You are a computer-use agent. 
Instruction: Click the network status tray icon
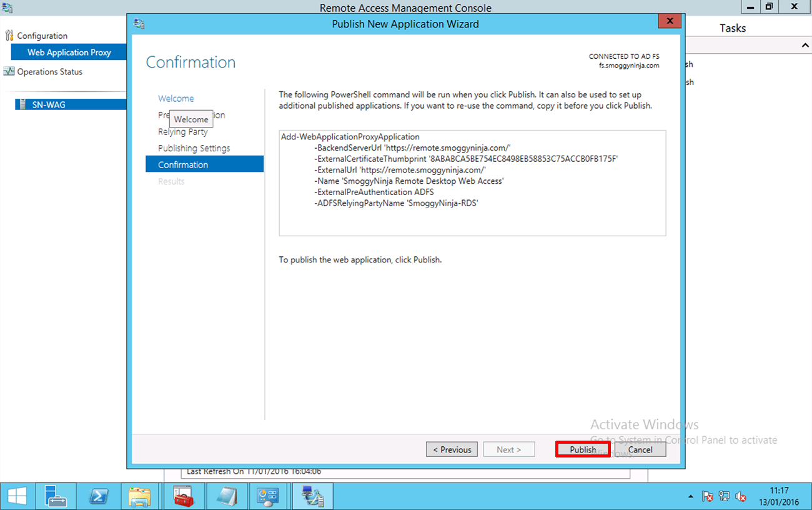(725, 497)
